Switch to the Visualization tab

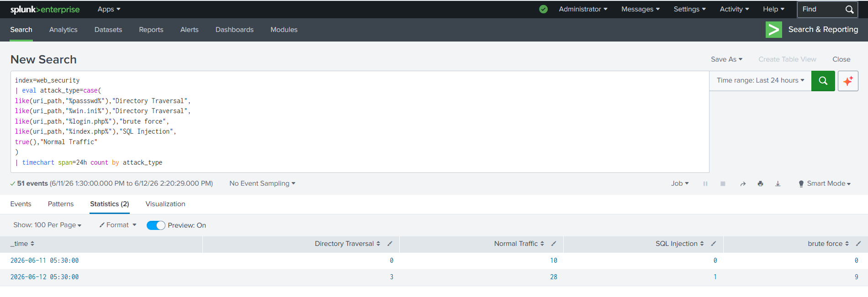tap(165, 204)
